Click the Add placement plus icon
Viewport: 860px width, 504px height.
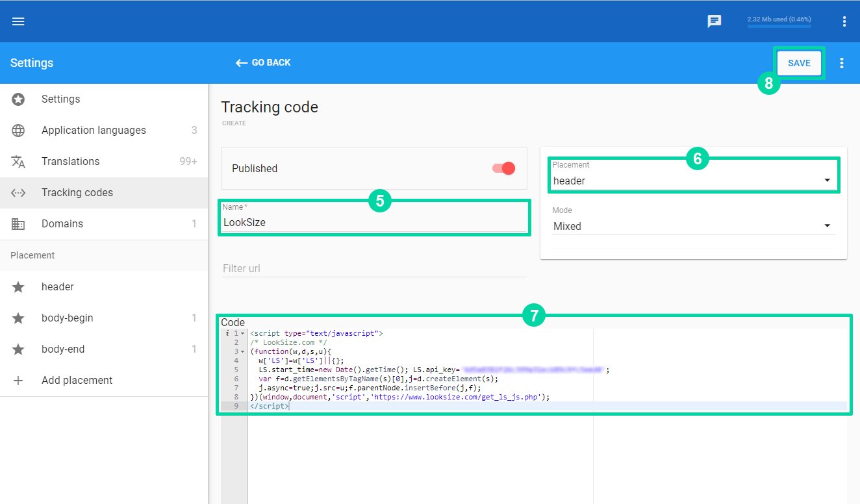[x=18, y=381]
